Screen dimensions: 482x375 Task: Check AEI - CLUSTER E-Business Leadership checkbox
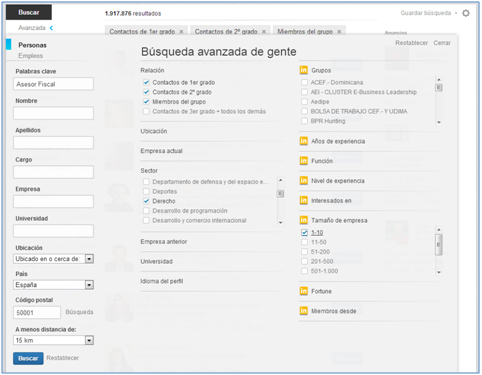tap(304, 92)
